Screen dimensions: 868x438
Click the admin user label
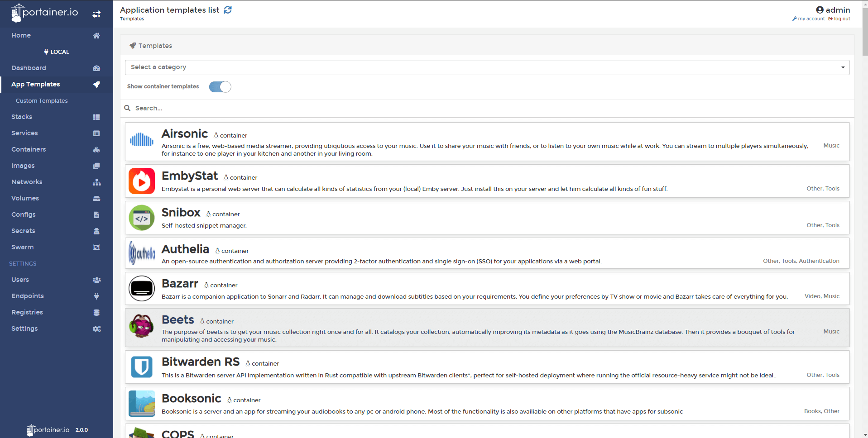pos(833,10)
